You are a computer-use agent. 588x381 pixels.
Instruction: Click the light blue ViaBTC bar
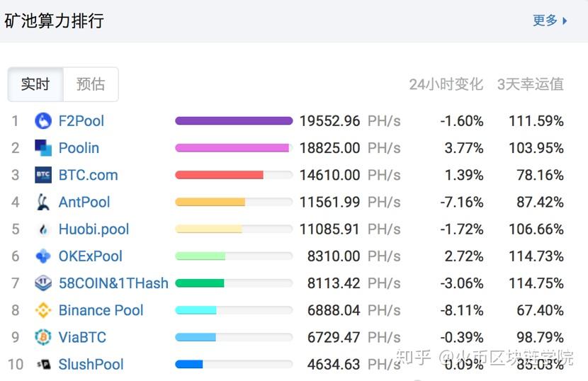pyautogui.click(x=196, y=337)
